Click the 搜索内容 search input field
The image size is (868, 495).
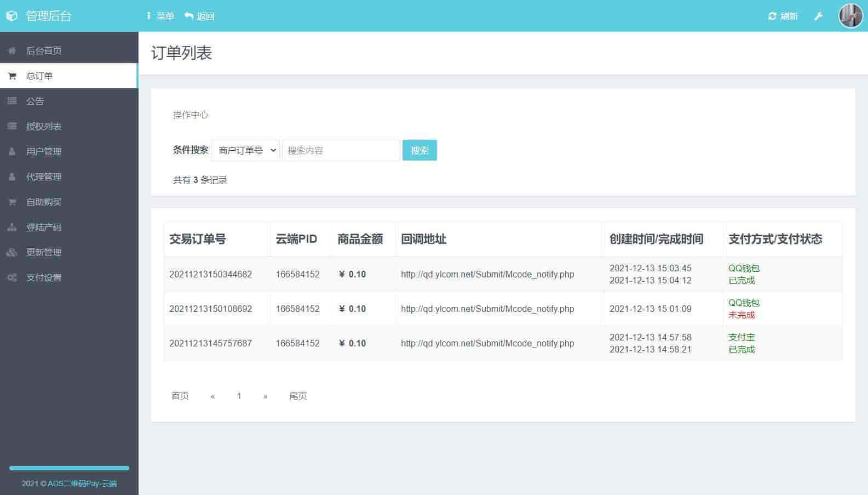[341, 150]
